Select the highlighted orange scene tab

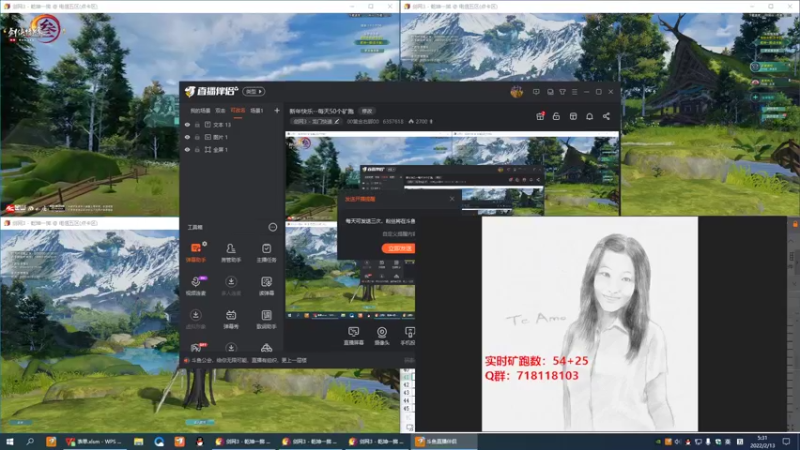tap(238, 110)
